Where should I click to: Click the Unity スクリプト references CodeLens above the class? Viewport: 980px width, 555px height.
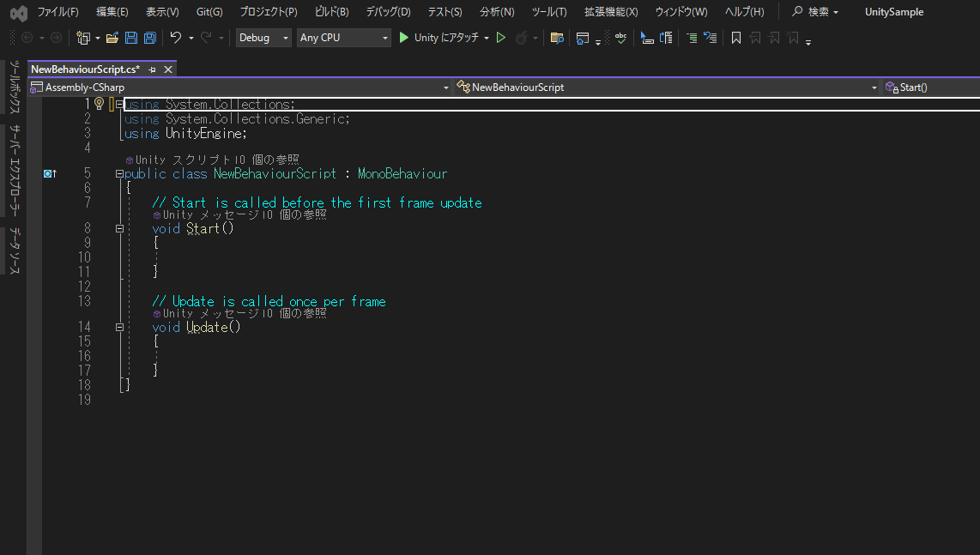coord(213,160)
